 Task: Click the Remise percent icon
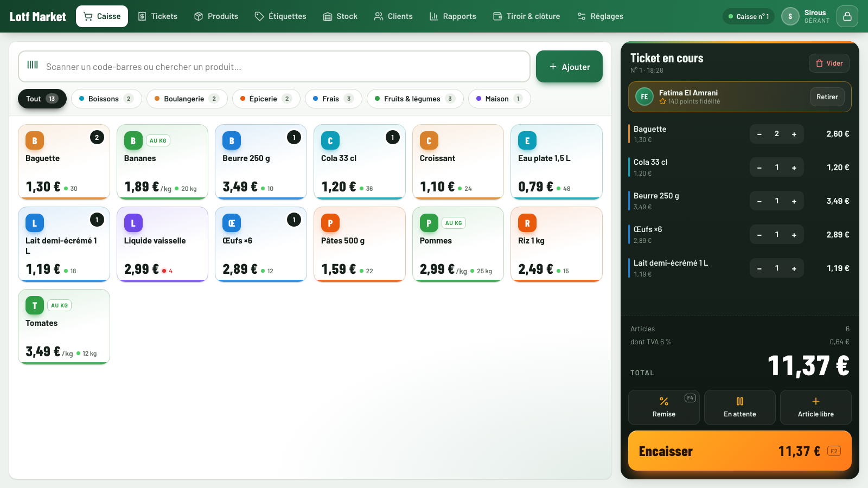tap(663, 401)
